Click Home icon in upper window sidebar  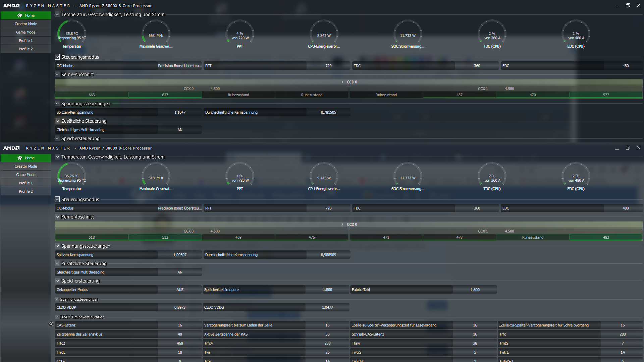[x=20, y=15]
